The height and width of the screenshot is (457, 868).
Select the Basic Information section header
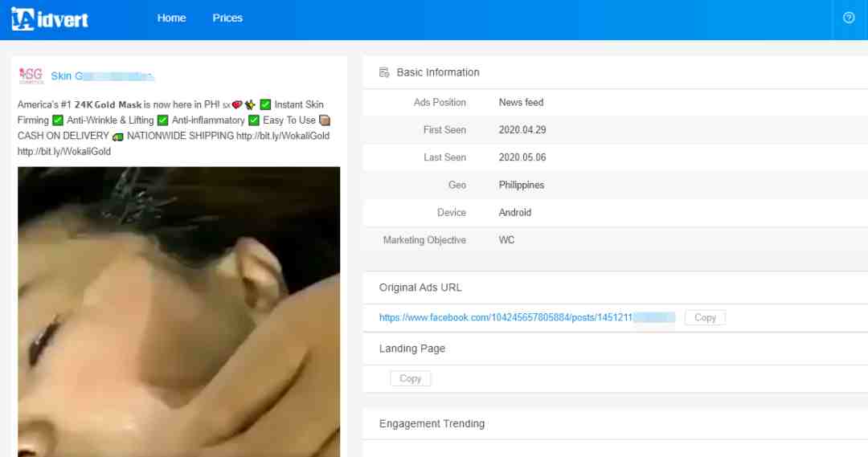(x=438, y=72)
